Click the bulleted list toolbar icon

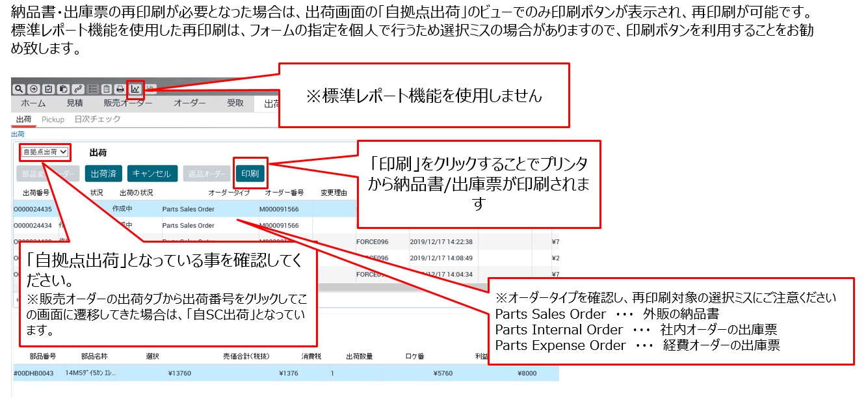click(93, 89)
